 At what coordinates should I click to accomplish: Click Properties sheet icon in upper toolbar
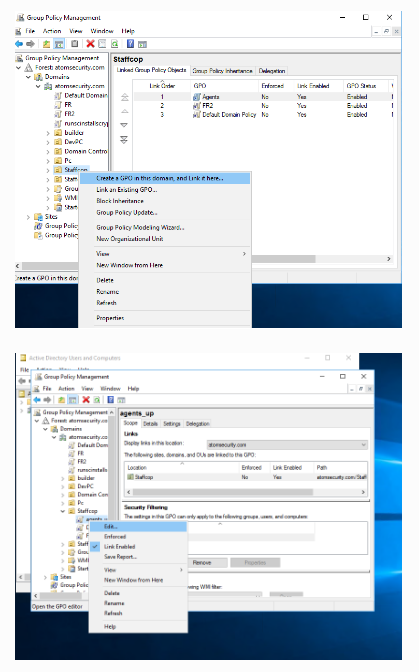click(102, 44)
